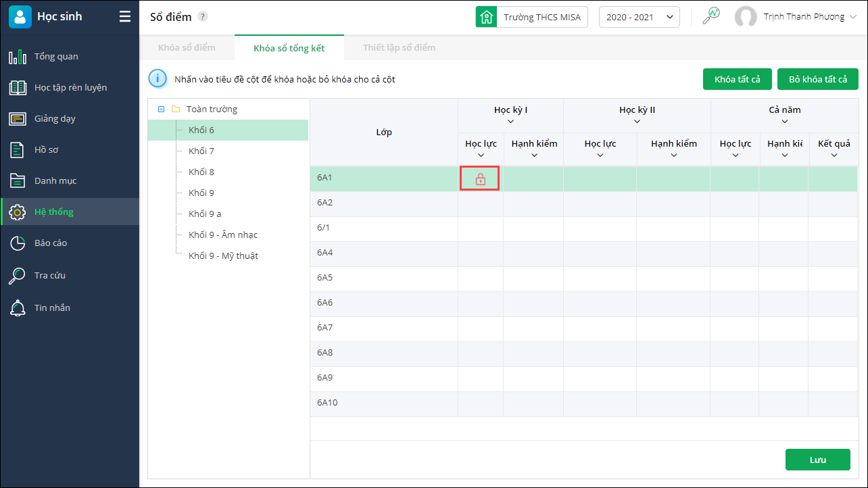Screen dimensions: 868x488
Task: Click the chevron under Học kỳ I Học lực
Action: [x=481, y=155]
